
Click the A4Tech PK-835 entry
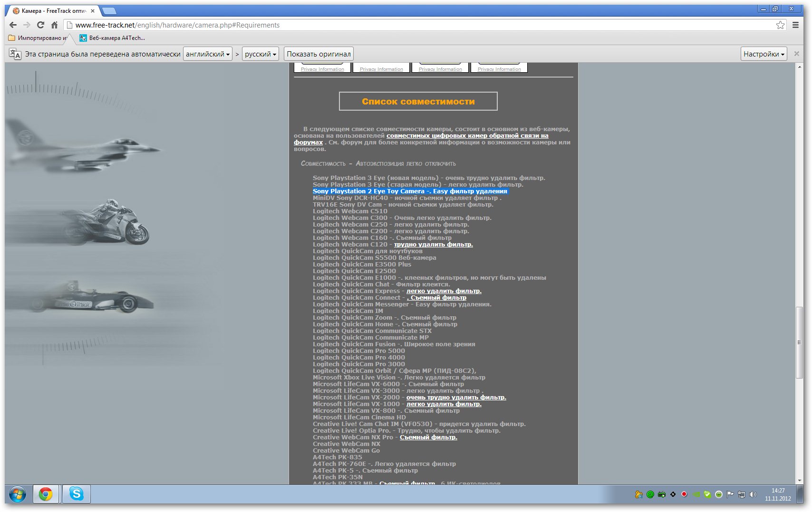338,457
